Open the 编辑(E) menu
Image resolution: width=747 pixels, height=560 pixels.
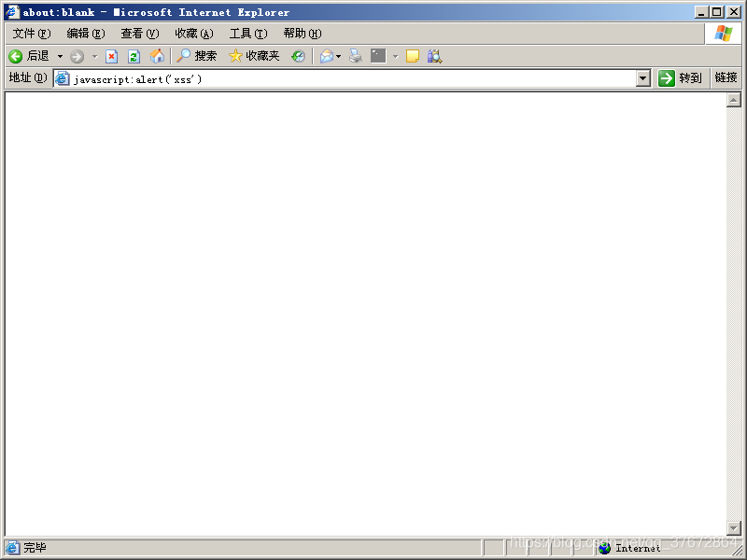coord(86,34)
